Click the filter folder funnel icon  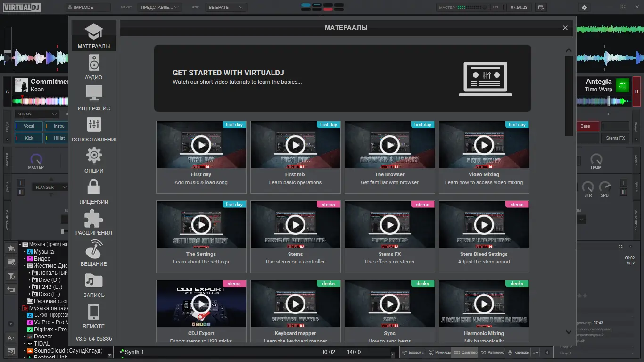(10, 276)
